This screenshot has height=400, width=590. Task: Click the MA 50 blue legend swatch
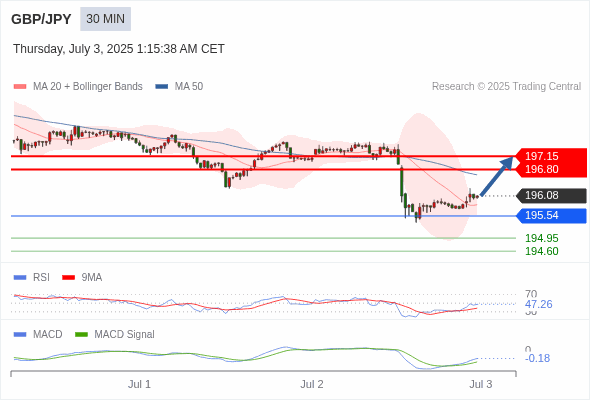[x=162, y=87]
